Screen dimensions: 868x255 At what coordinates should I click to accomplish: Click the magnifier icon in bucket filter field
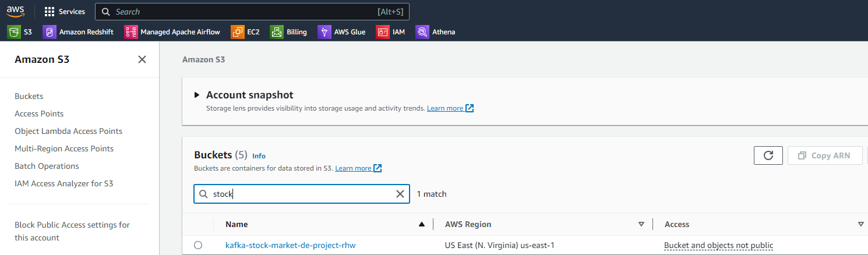pyautogui.click(x=203, y=194)
